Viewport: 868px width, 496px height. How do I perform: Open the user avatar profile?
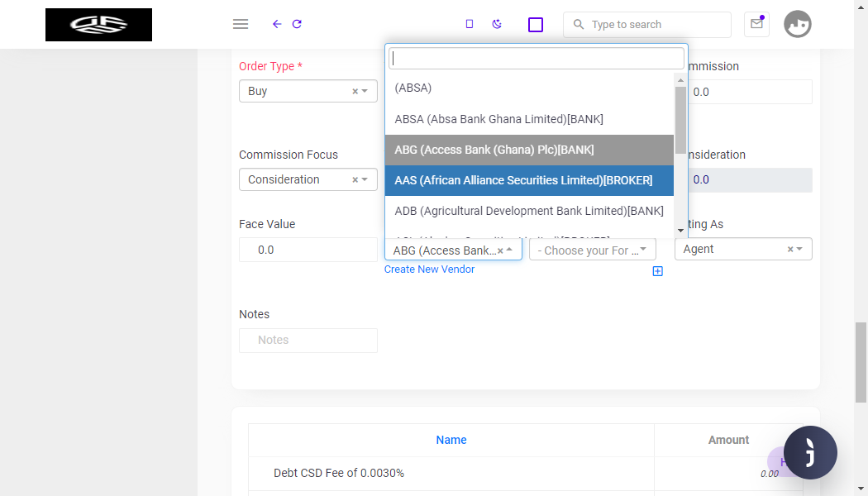pyautogui.click(x=797, y=24)
